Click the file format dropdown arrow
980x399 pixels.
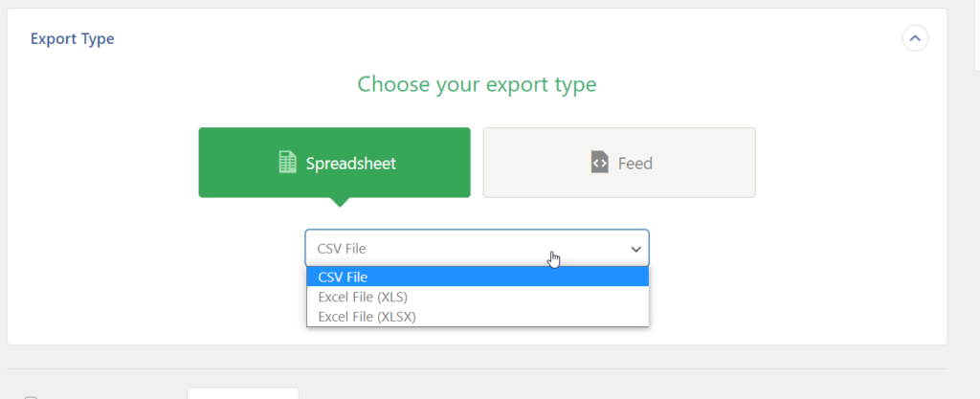click(636, 249)
